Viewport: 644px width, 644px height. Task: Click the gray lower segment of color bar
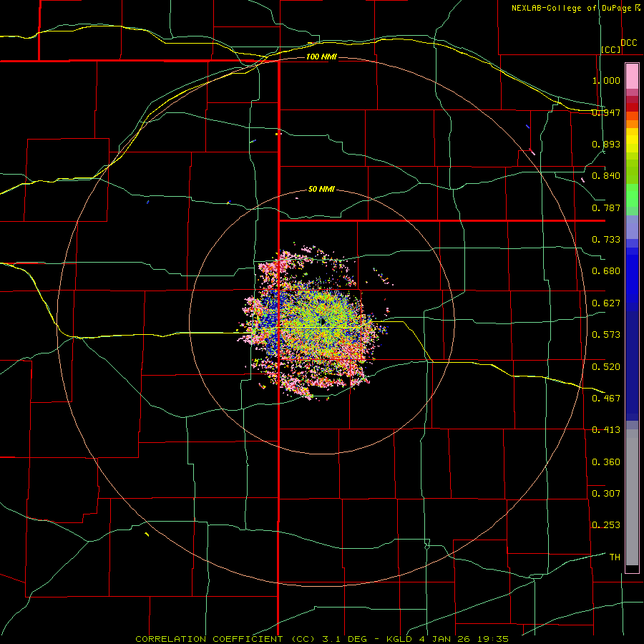click(x=632, y=497)
